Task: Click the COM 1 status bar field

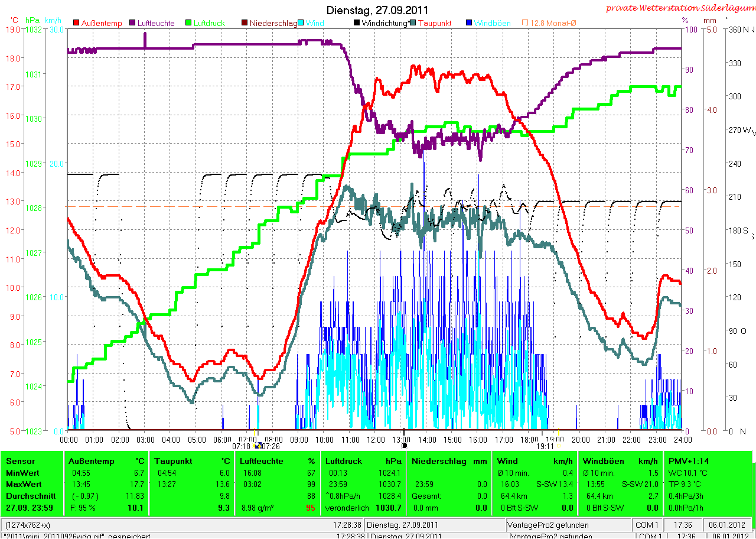Action: point(646,525)
